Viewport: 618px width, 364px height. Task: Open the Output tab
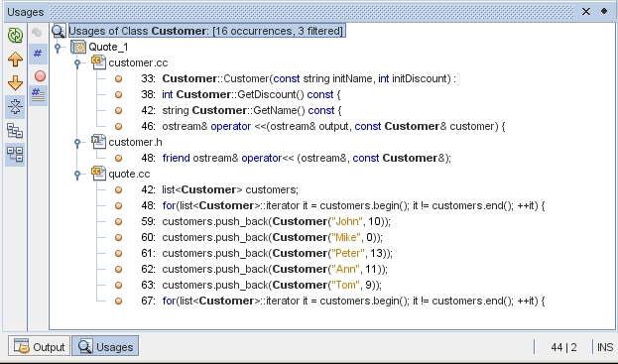click(x=39, y=347)
